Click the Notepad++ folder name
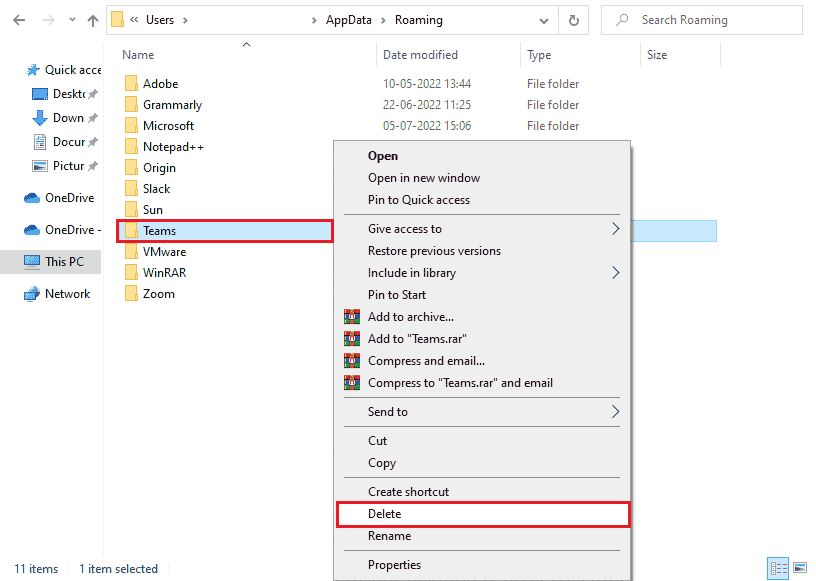 [173, 147]
